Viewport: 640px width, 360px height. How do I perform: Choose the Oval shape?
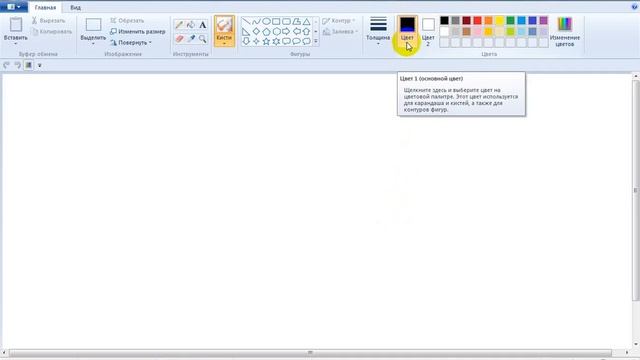coord(266,21)
